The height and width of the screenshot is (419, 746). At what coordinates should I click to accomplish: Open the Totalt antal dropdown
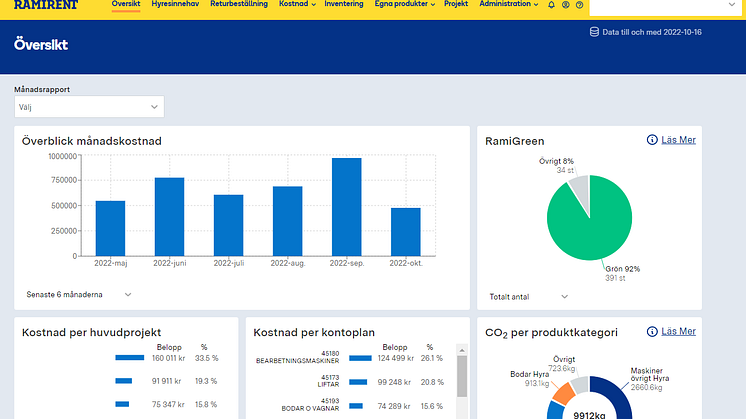pyautogui.click(x=529, y=297)
